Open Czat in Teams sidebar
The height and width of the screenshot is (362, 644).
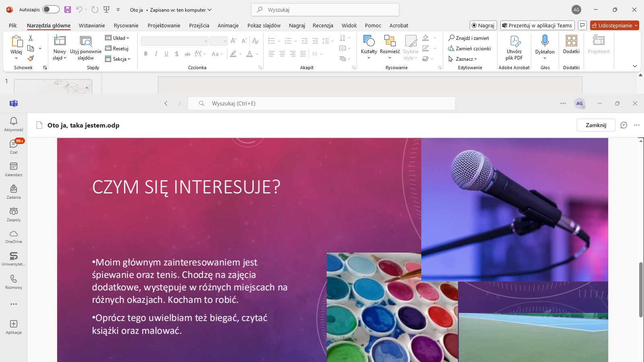pos(14,147)
